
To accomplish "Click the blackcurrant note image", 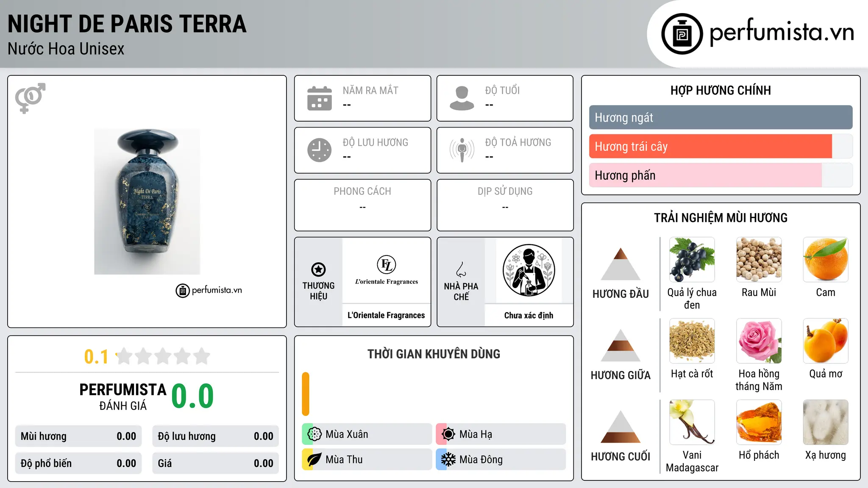I will point(692,260).
